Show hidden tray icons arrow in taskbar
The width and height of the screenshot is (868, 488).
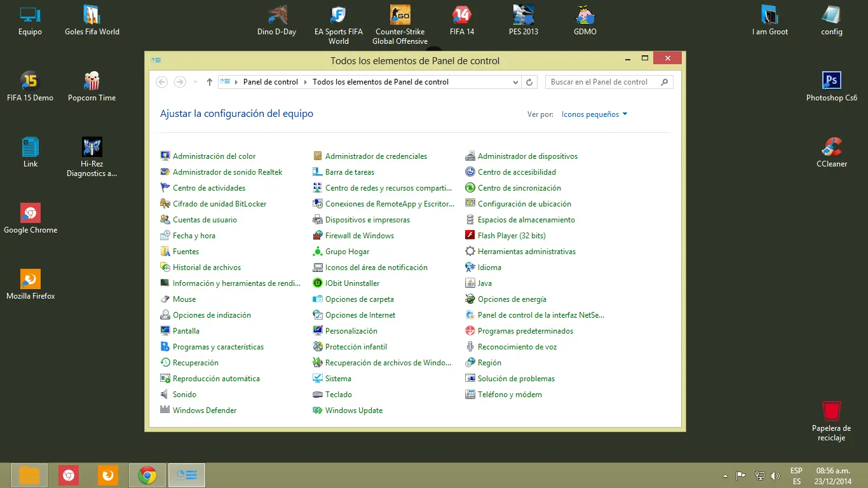click(725, 476)
